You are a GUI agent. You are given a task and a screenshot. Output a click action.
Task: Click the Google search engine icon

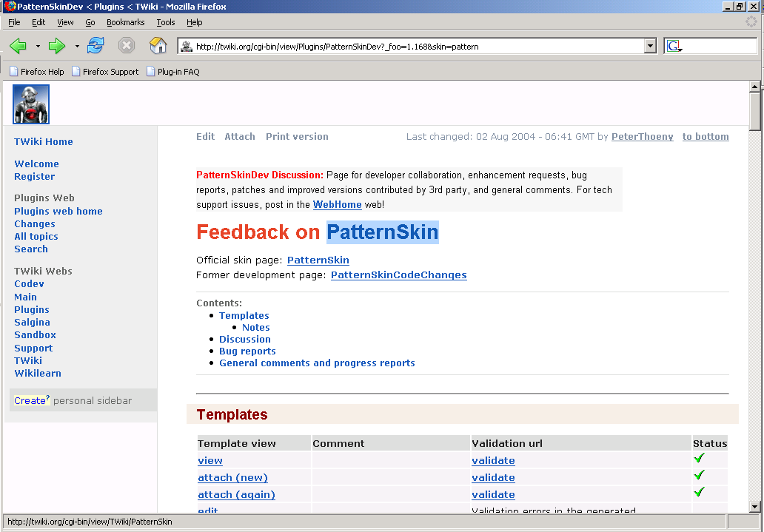pyautogui.click(x=674, y=47)
